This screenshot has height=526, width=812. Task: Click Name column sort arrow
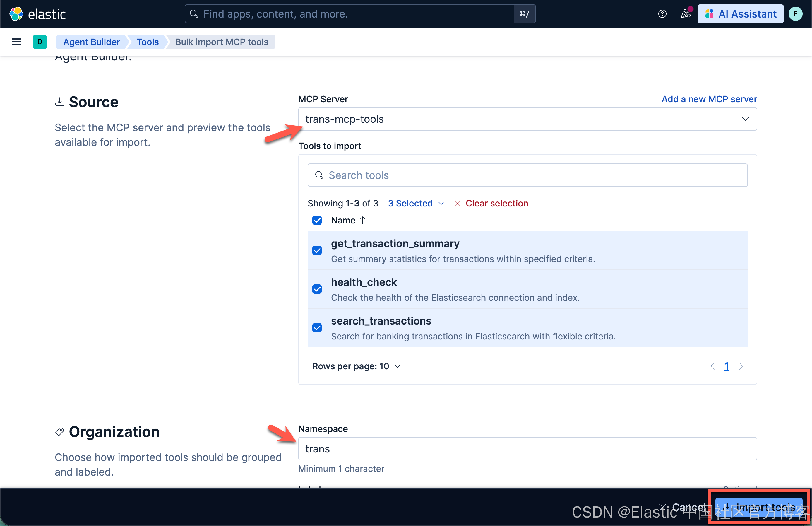point(363,220)
